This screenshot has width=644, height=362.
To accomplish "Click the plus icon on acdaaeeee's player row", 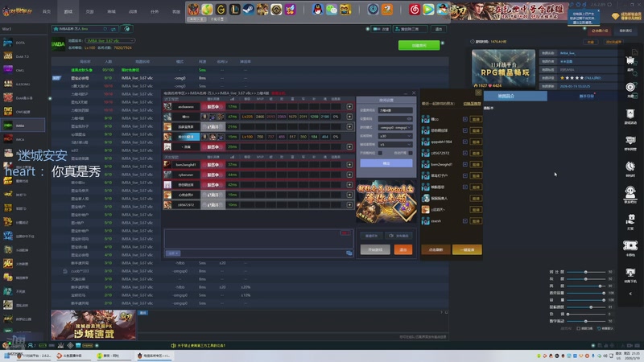I will tap(349, 107).
